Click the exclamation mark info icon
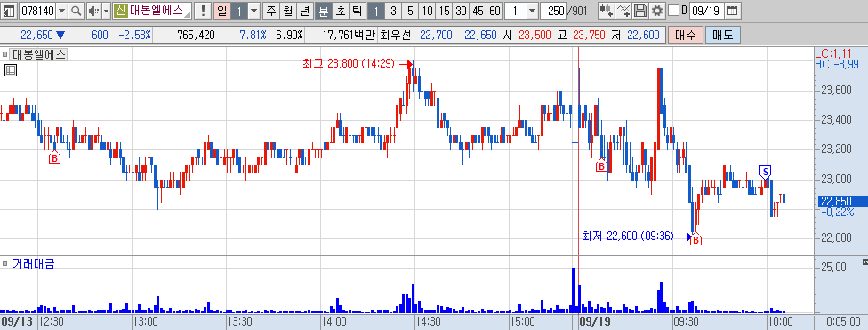 click(203, 10)
